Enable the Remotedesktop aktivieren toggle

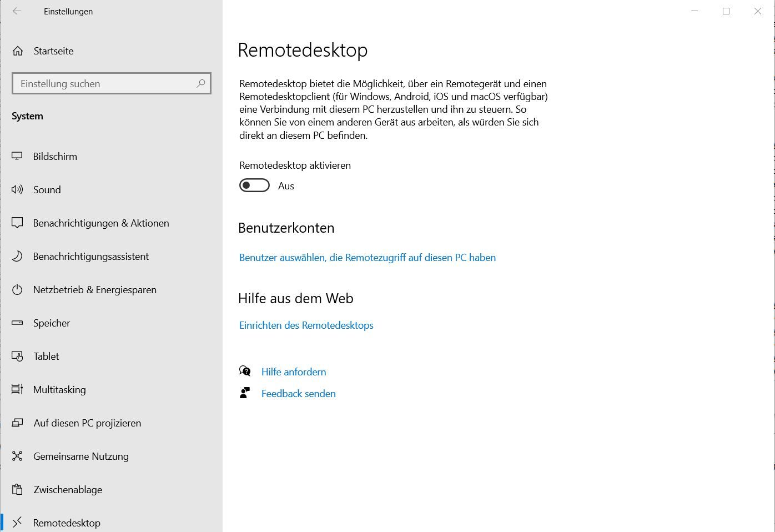click(254, 185)
